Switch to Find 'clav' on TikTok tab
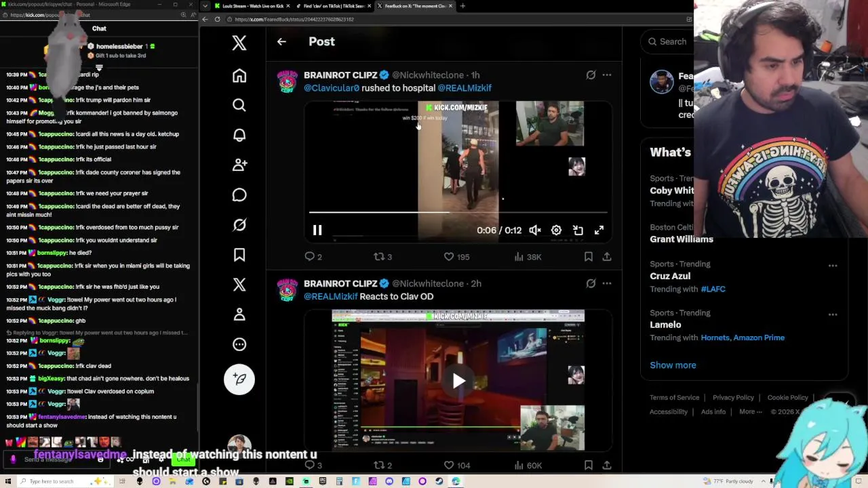The width and height of the screenshot is (868, 488). coord(332,6)
